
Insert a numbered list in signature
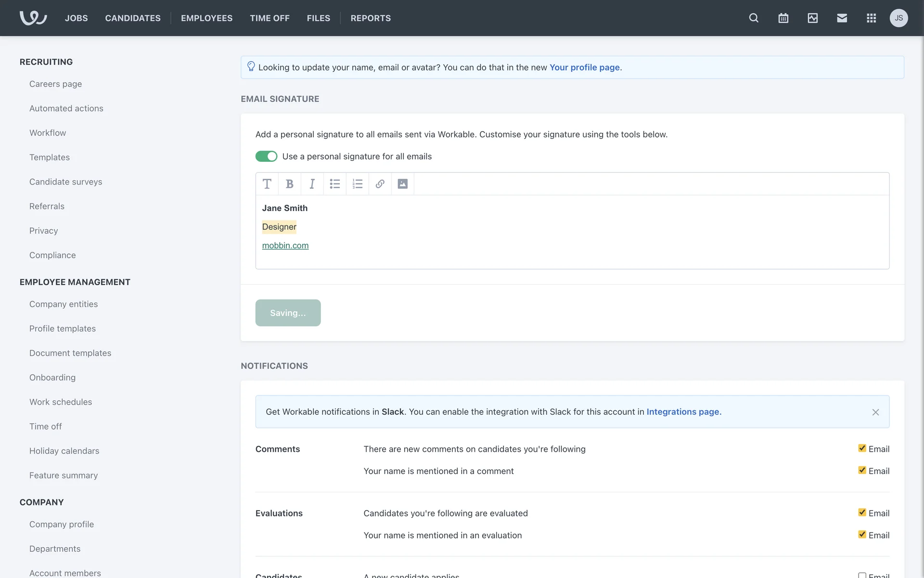[357, 184]
